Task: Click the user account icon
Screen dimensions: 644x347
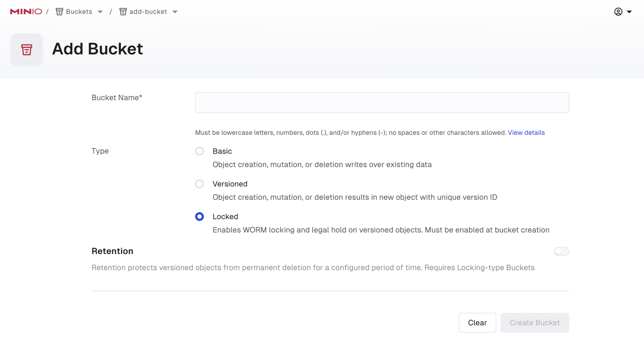Action: 618,12
